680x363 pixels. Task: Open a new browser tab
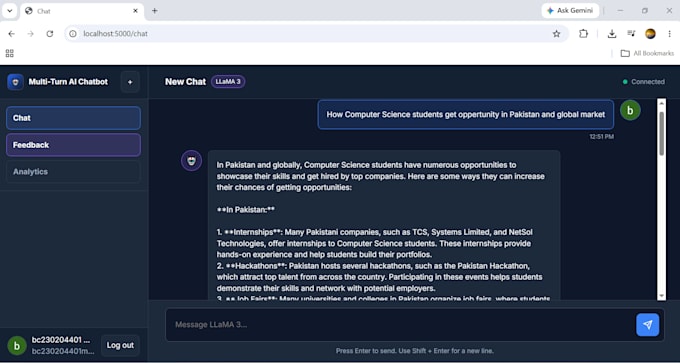pyautogui.click(x=154, y=11)
